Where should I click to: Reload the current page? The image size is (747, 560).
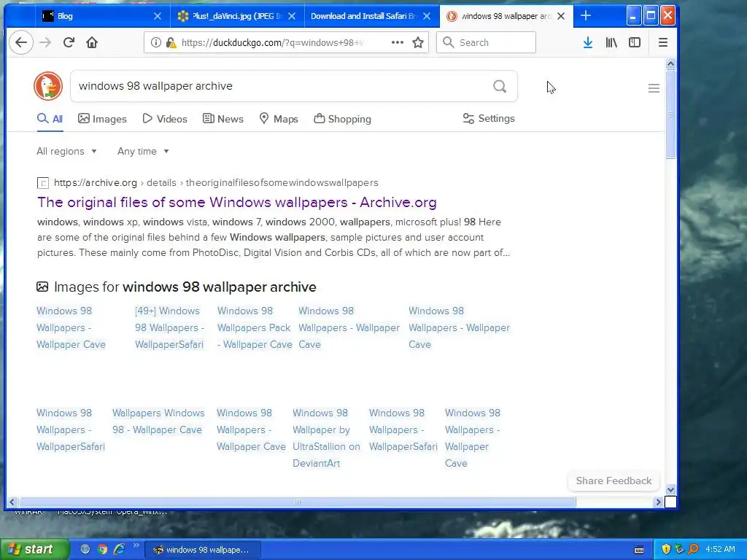[69, 42]
